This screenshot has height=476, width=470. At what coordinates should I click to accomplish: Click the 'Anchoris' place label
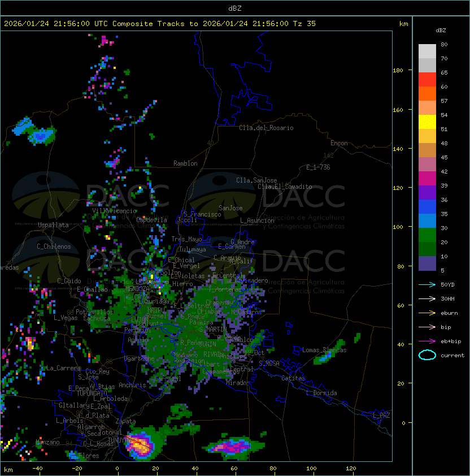(x=132, y=385)
